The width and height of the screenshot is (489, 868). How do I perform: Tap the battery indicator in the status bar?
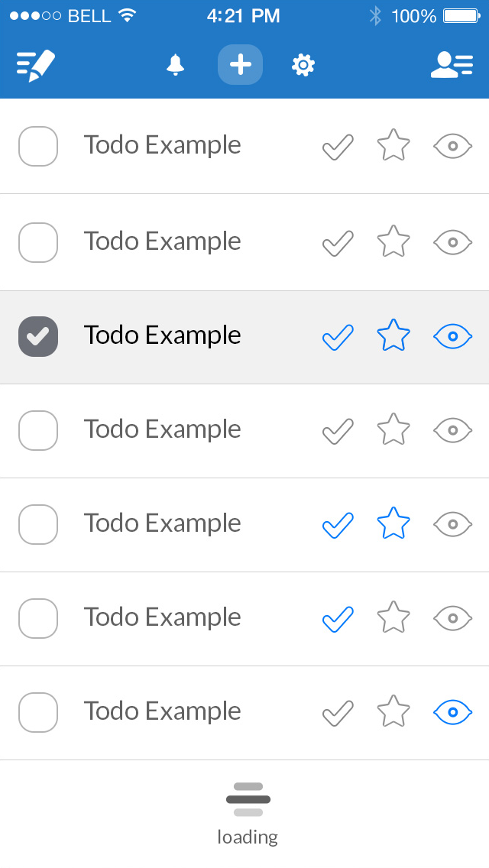coord(459,15)
